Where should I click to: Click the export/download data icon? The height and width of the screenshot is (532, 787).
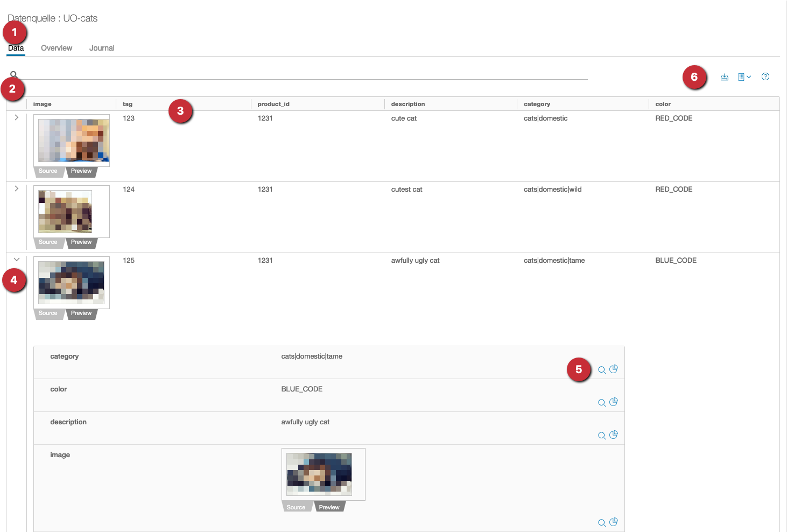tap(725, 77)
